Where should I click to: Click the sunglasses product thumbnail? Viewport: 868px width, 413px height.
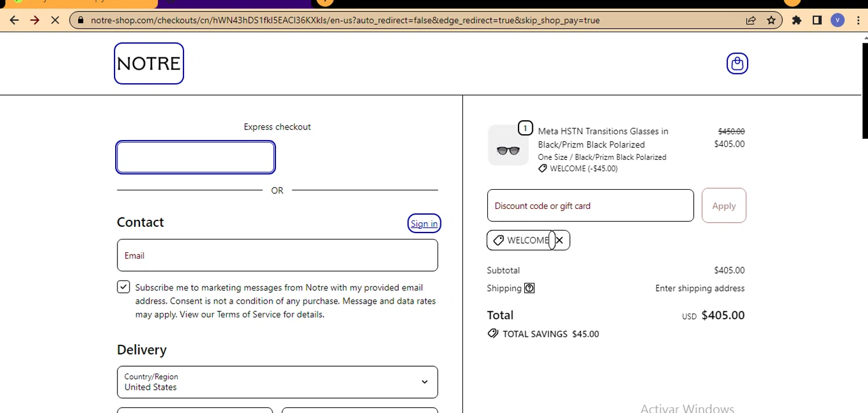point(508,145)
